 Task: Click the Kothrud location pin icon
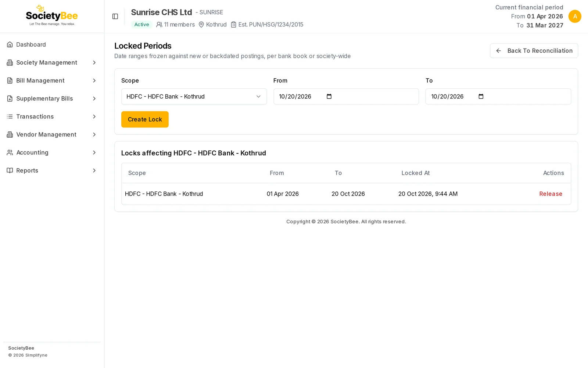click(201, 25)
